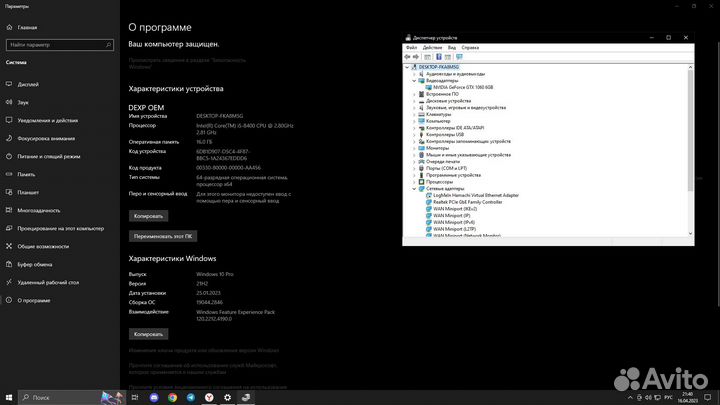Expand Порты (COM и LPT) node
720x405 pixels.
point(414,169)
